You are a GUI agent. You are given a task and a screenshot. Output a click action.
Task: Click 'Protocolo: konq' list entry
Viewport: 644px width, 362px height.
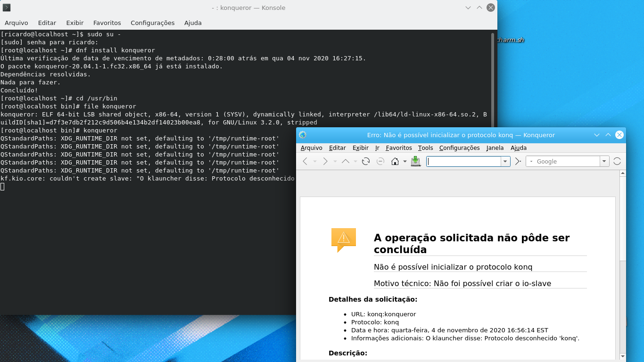coord(375,322)
